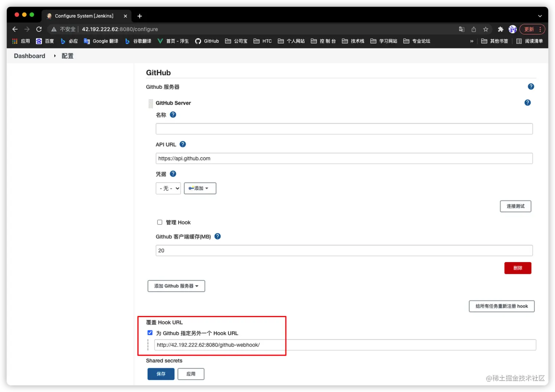The image size is (555, 392).
Task: Open the GitHub bookmark
Action: coord(207,41)
